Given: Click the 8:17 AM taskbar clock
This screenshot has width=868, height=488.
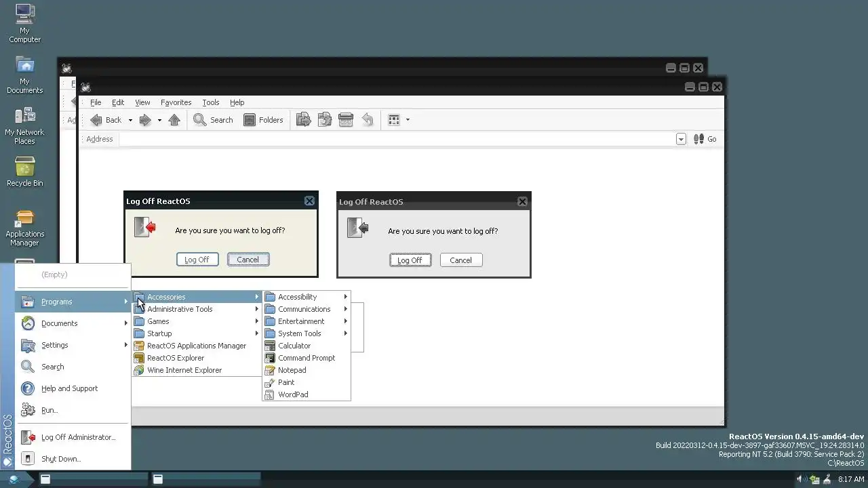Looking at the screenshot, I should 851,479.
